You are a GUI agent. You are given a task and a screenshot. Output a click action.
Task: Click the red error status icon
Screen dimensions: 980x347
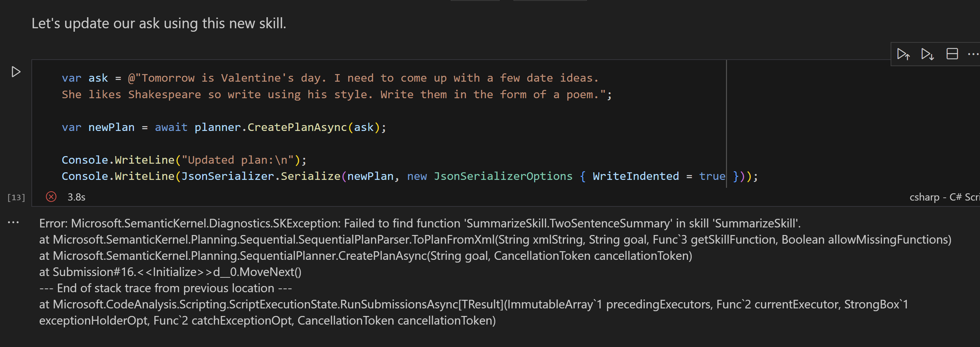tap(51, 196)
